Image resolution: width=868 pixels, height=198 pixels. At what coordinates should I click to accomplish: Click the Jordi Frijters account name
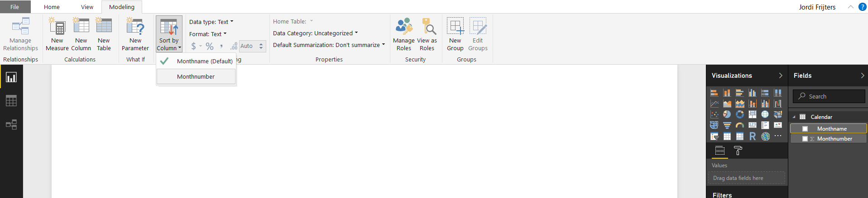click(x=817, y=7)
